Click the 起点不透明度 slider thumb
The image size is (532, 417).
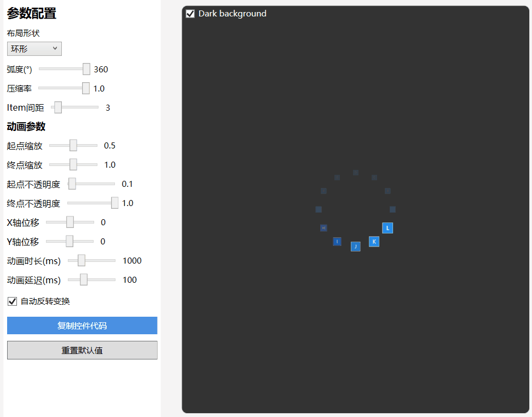(x=72, y=184)
